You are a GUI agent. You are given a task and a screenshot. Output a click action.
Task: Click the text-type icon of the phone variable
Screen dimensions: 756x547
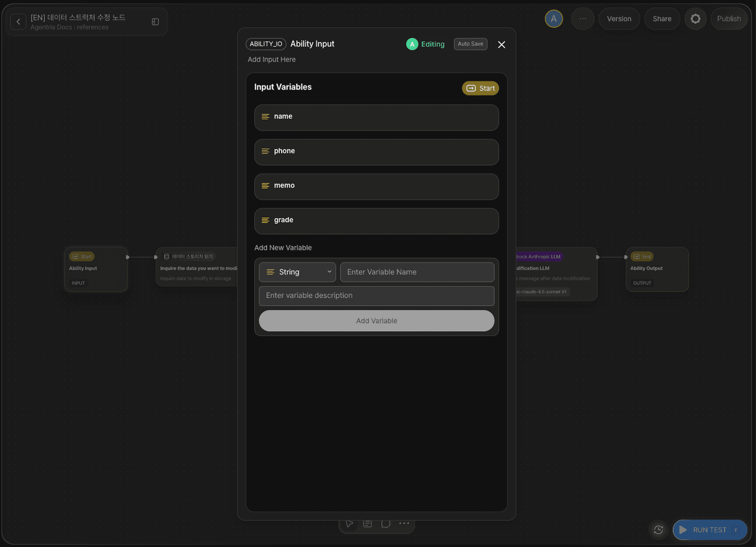coord(265,151)
